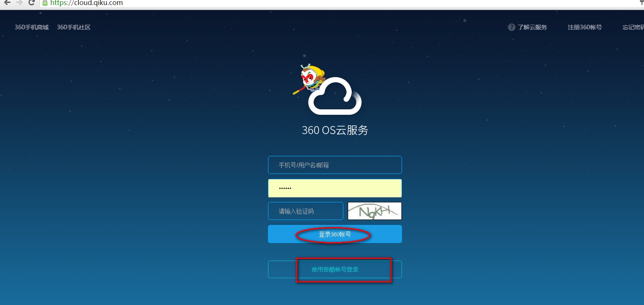
Task: Open the forgot password link 忘记密码
Action: pos(633,27)
